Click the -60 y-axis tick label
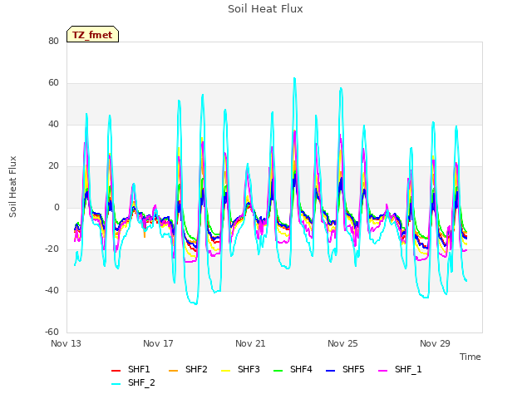532x399 pixels. click(52, 332)
